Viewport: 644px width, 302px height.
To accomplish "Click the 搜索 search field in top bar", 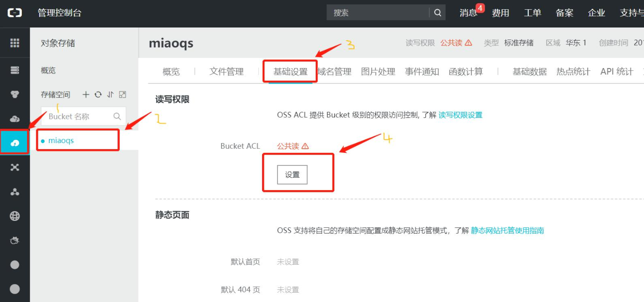I will tap(378, 13).
